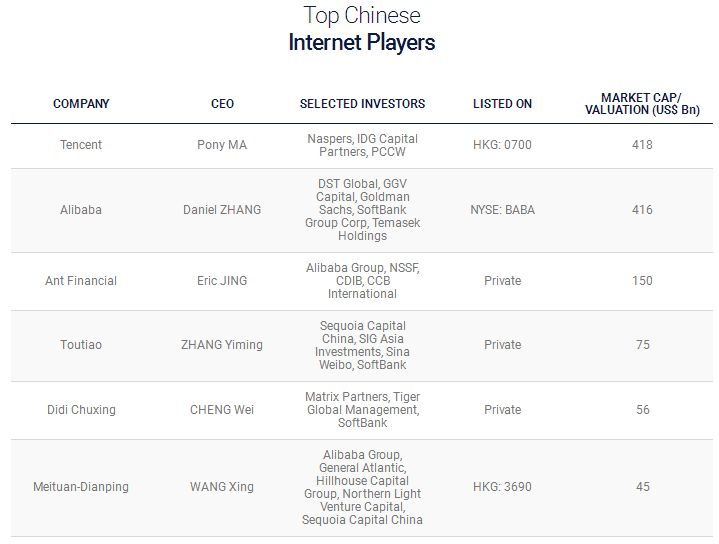Viewport: 719px width, 544px height.
Task: Click the HKG: 0700 listing text
Action: 502,145
